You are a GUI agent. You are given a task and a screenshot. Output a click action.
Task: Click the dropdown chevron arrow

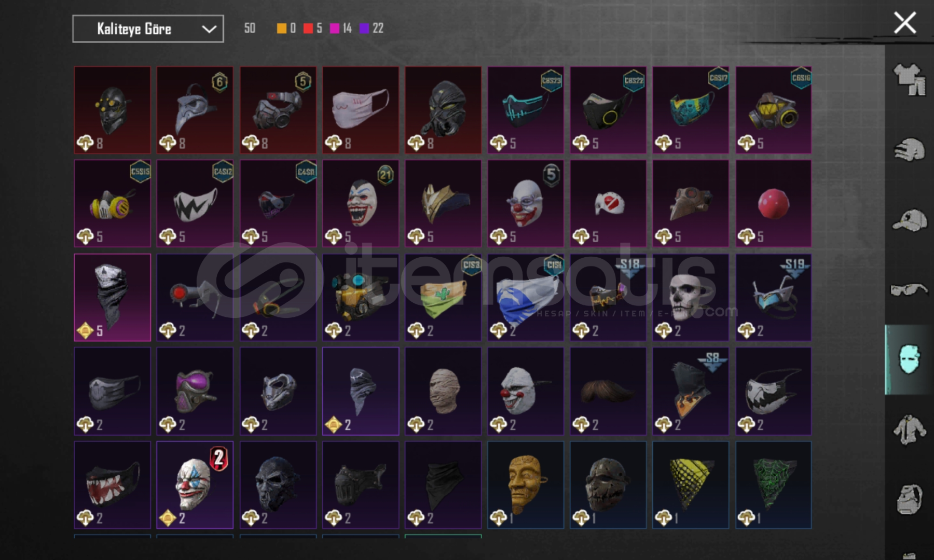(x=209, y=29)
